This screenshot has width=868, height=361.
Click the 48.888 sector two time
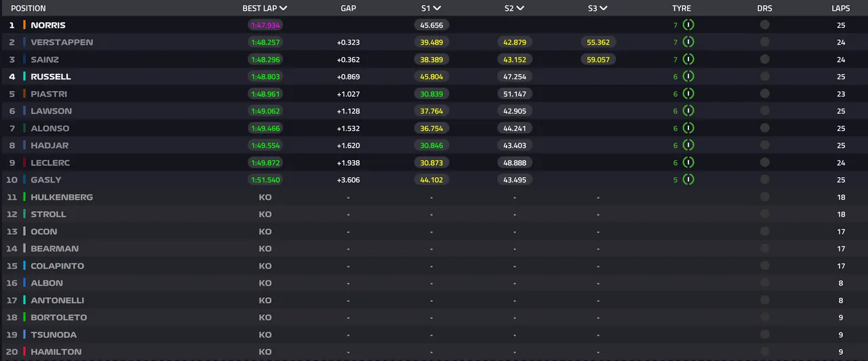515,162
